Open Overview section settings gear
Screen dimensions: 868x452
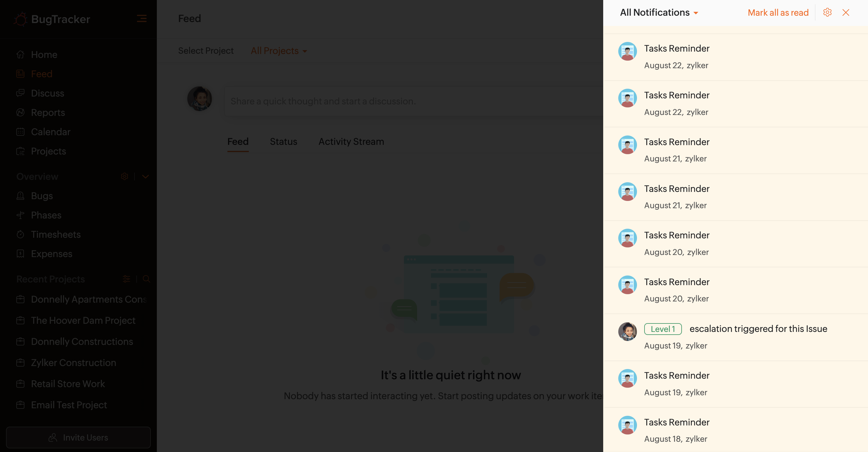[124, 176]
